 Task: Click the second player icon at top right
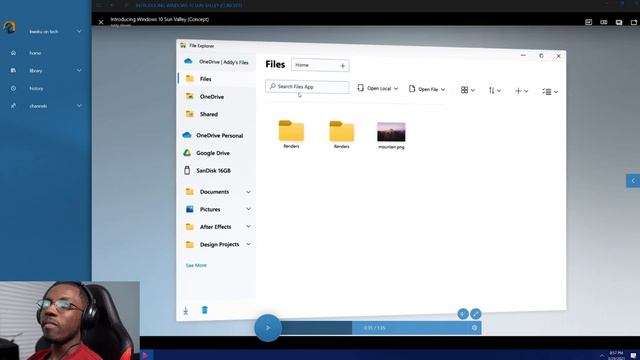coord(604,22)
